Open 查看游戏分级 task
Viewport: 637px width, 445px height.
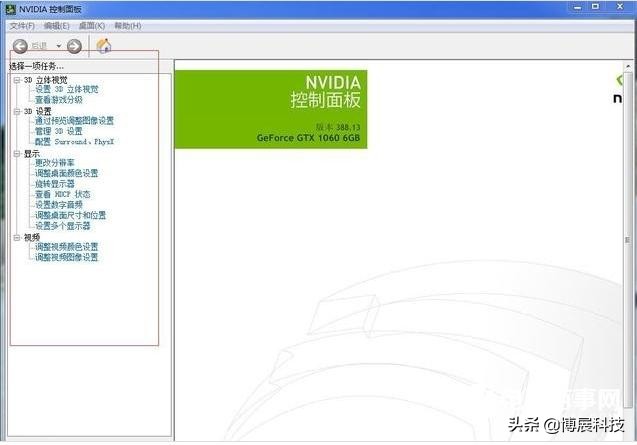(59, 100)
